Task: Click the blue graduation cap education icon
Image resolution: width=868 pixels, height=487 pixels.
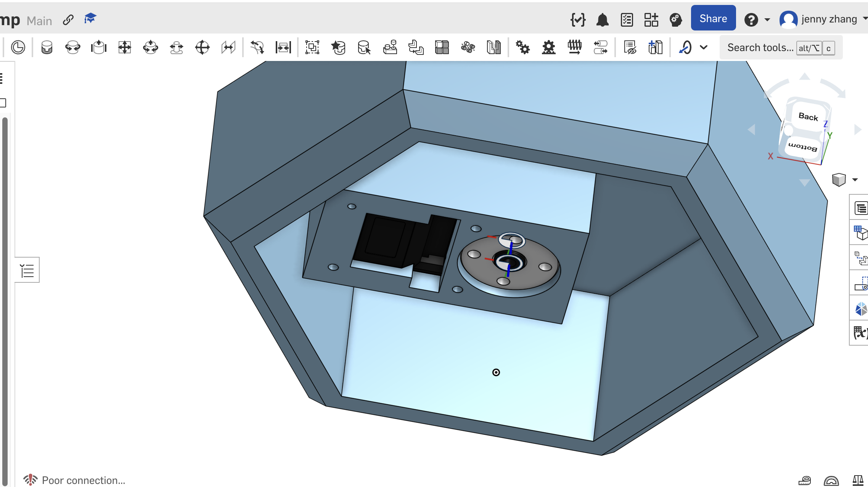Action: 90,18
